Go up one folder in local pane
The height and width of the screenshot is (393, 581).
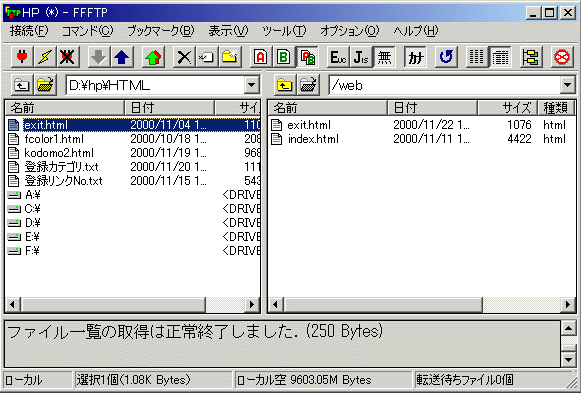22,85
